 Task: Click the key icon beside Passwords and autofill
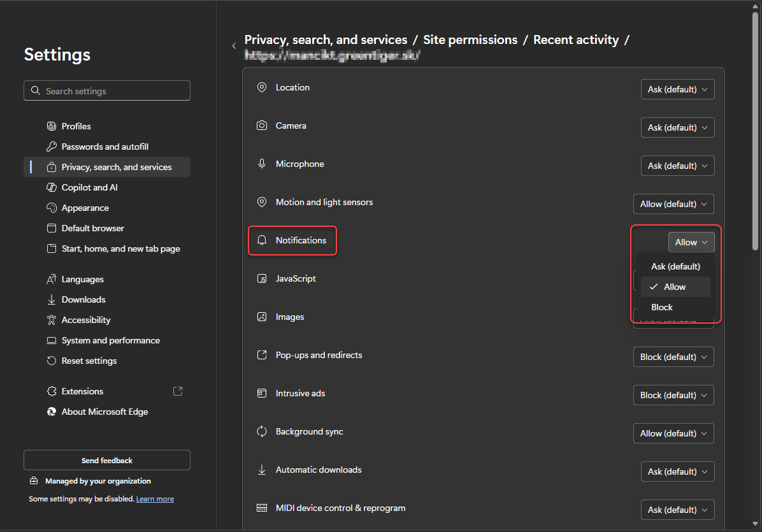tap(52, 147)
